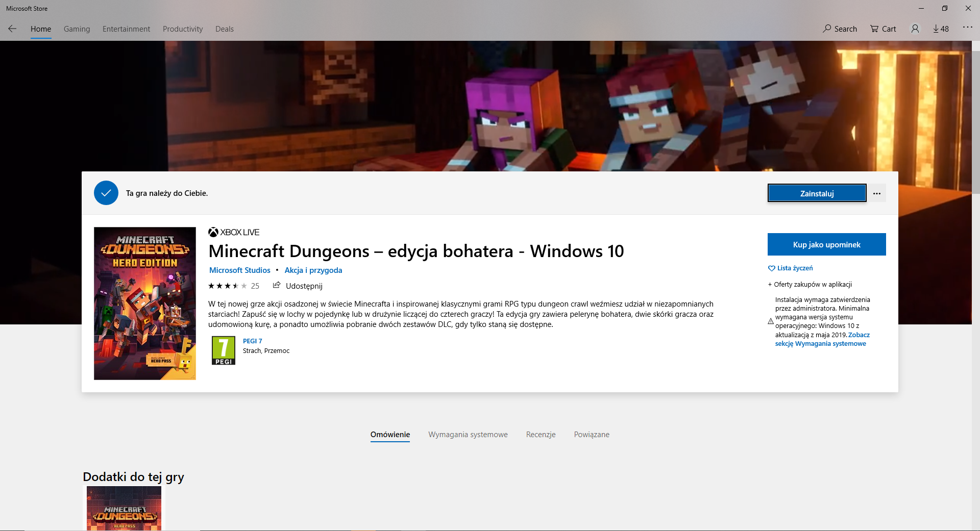Viewport: 980px width, 531px height.
Task: Click the Udostępnij share label
Action: [x=304, y=286]
